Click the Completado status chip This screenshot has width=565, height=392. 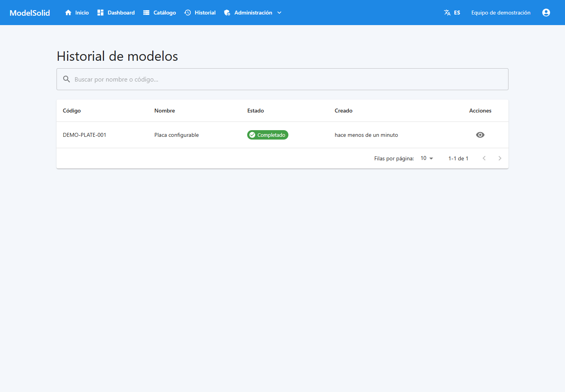tap(268, 135)
